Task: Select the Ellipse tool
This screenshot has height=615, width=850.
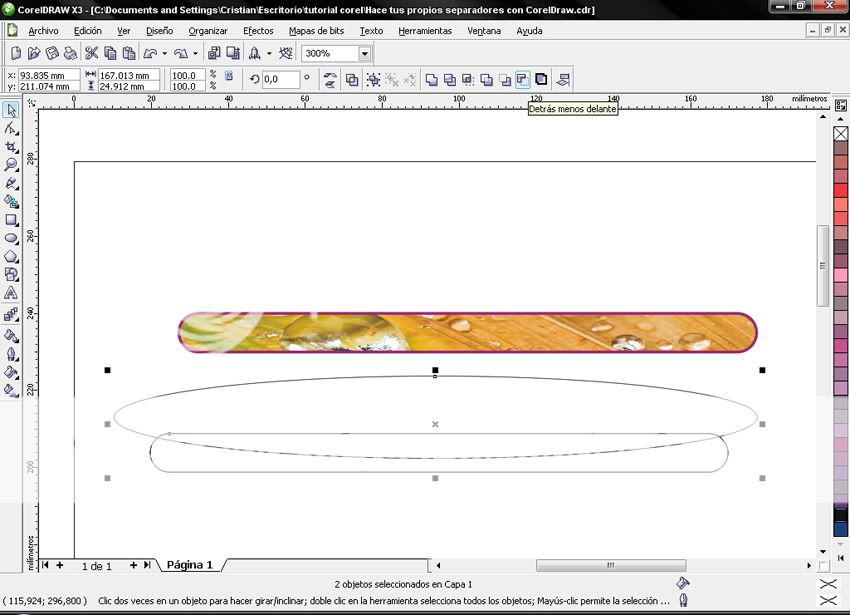Action: [x=11, y=238]
